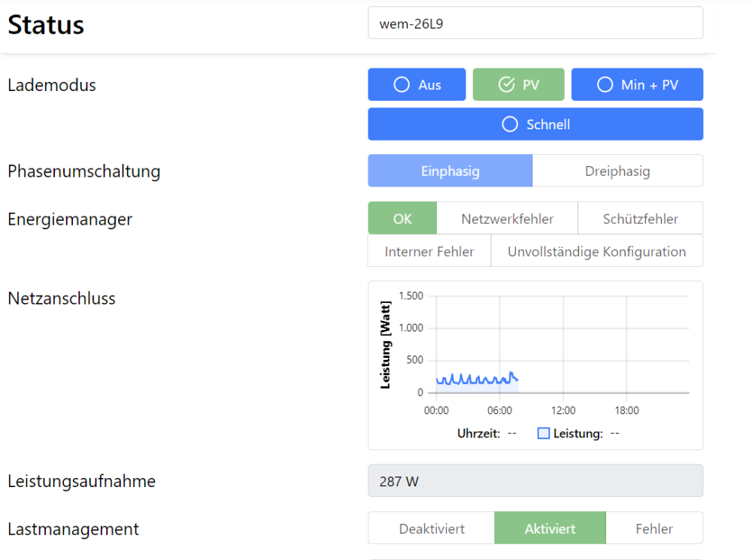Activate the Schnell charging mode
This screenshot has width=752, height=560.
tap(535, 125)
